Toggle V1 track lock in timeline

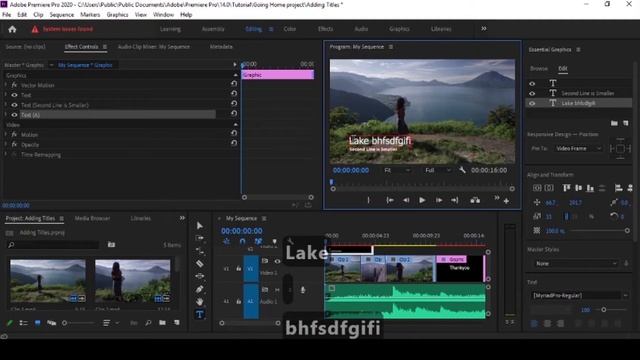[x=239, y=269]
